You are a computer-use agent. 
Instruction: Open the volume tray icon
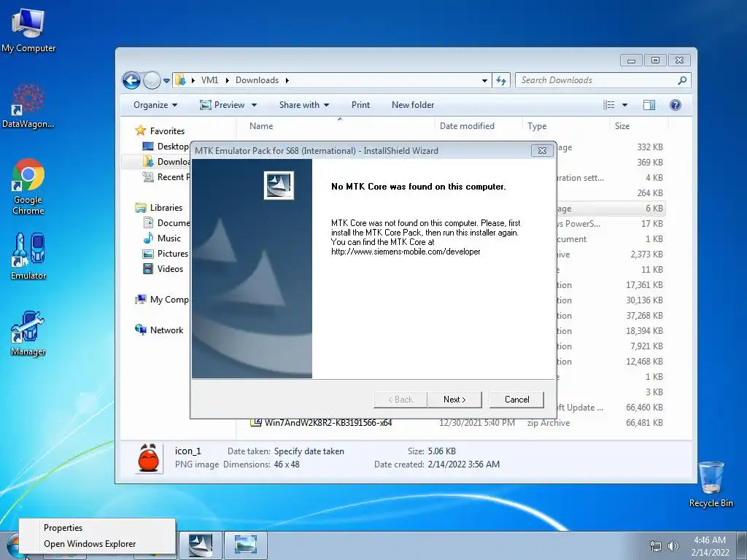click(673, 546)
